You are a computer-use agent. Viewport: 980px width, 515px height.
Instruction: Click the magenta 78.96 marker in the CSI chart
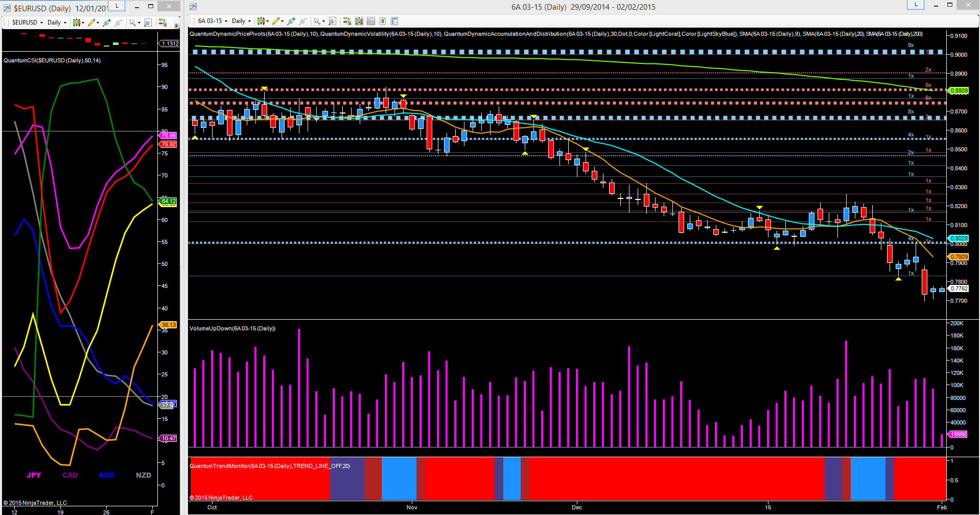point(168,136)
